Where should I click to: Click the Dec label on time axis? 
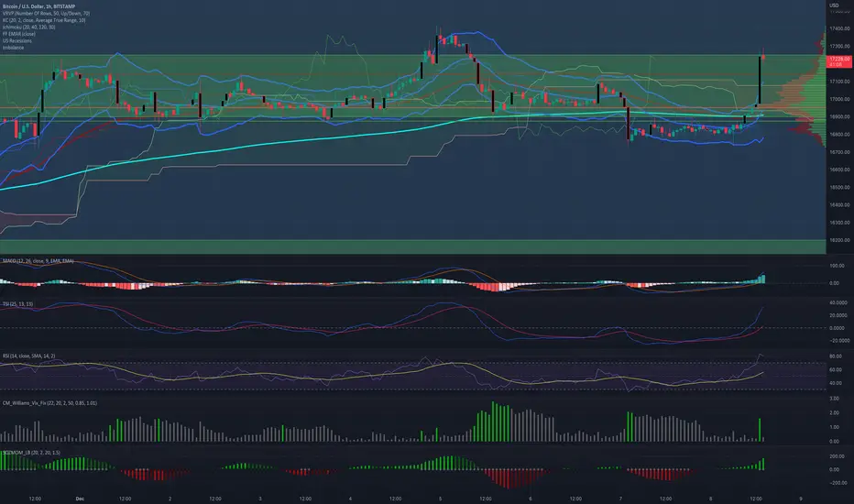pyautogui.click(x=80, y=499)
